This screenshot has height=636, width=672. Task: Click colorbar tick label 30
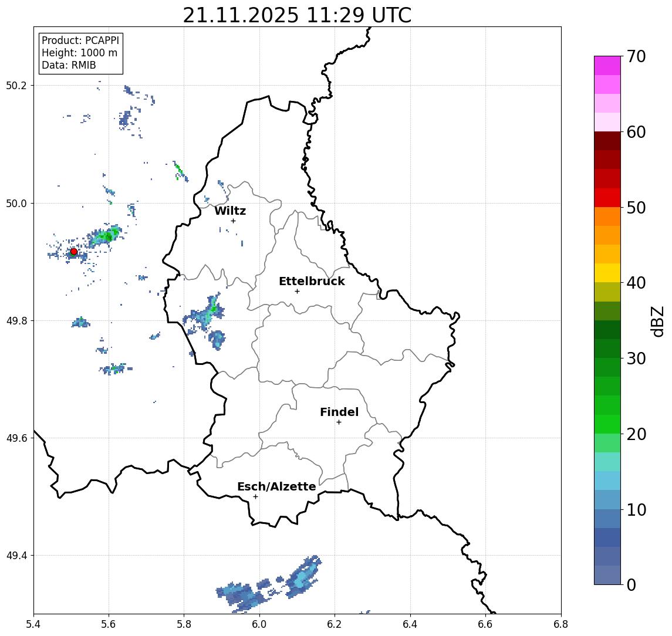[x=636, y=358]
